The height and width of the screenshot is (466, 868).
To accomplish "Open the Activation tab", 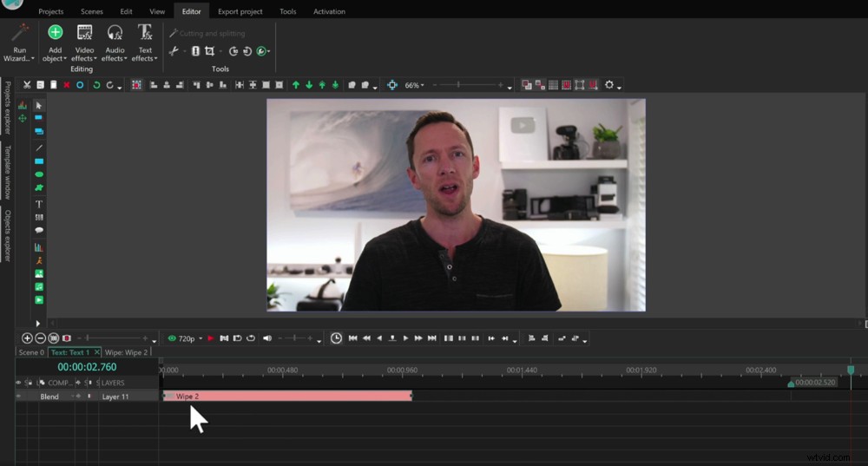I will pyautogui.click(x=329, y=11).
